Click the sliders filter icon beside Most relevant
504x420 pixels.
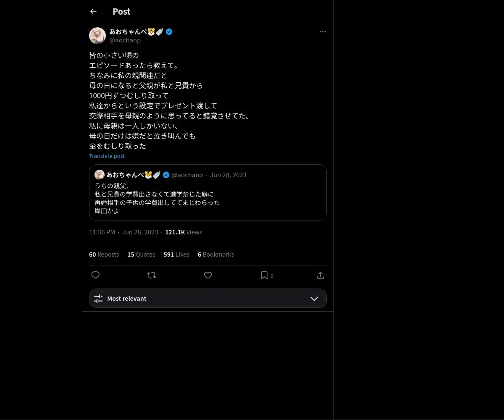[98, 299]
